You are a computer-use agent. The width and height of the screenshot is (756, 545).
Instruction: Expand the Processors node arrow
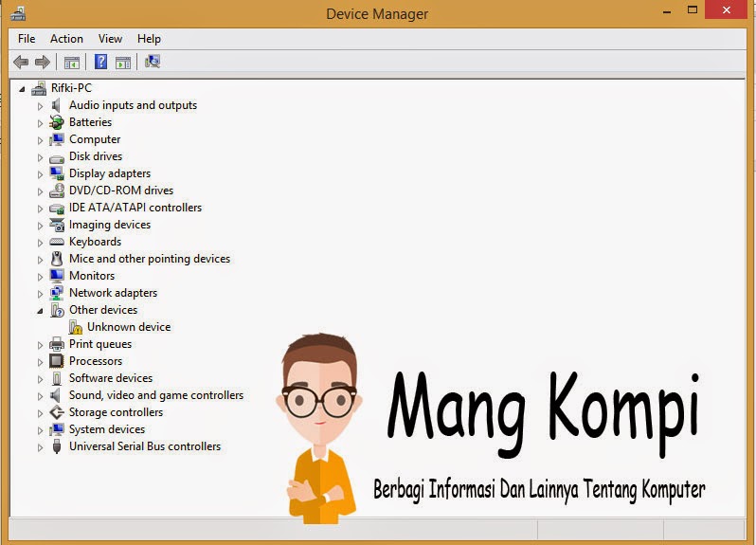click(40, 362)
